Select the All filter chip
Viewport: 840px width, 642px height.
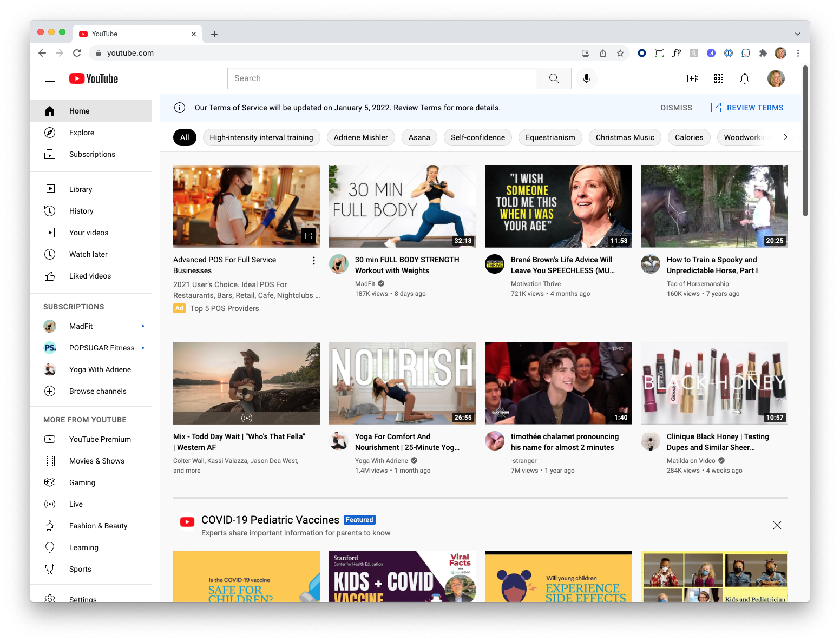click(x=185, y=137)
